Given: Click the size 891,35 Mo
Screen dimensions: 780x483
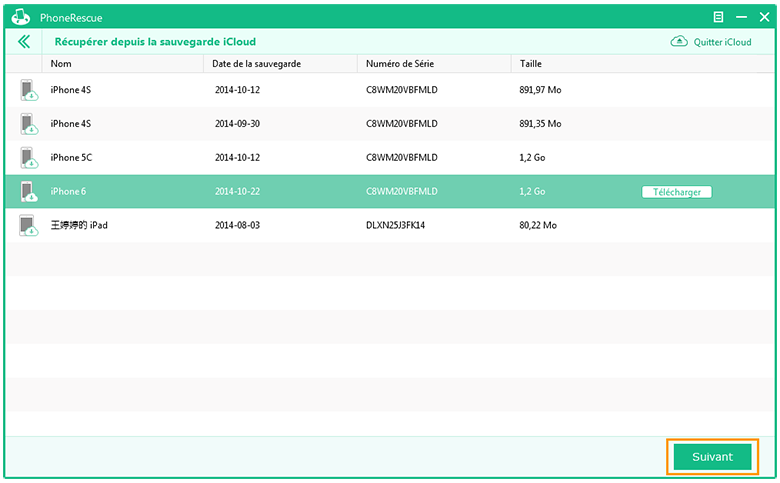Looking at the screenshot, I should (540, 124).
